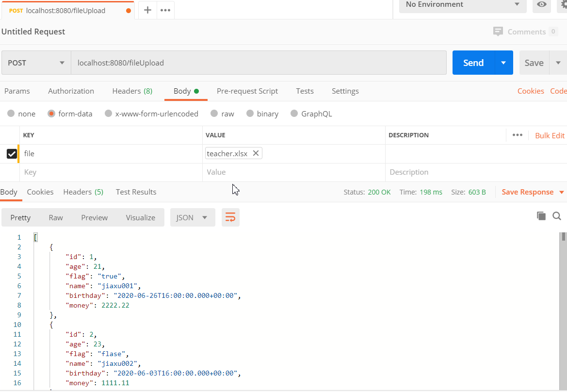Viewport: 567px width, 392px height.
Task: Open the request Headers (8) tab
Action: (x=132, y=91)
